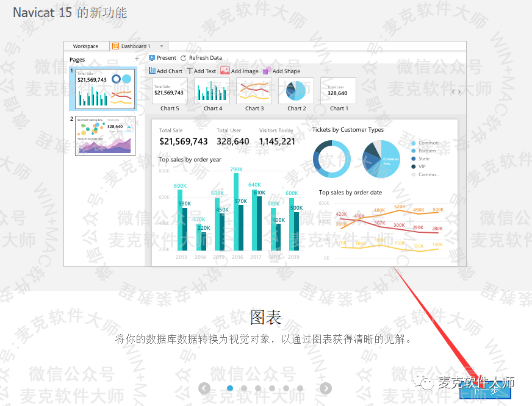This screenshot has height=406, width=532.
Task: Click the Refresh Data icon
Action: coord(183,58)
